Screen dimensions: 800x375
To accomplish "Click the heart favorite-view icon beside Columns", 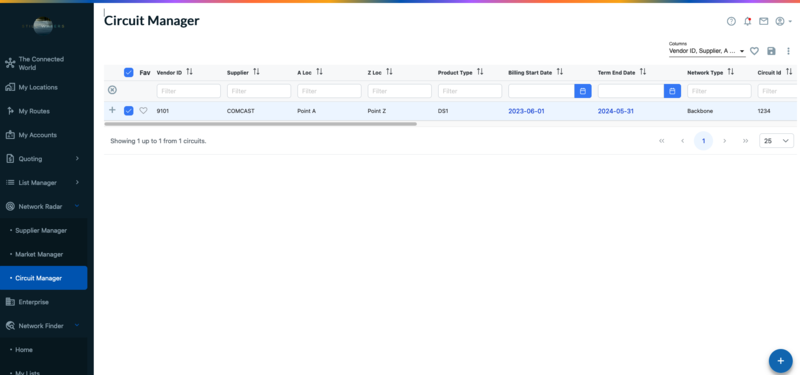I will click(x=754, y=51).
